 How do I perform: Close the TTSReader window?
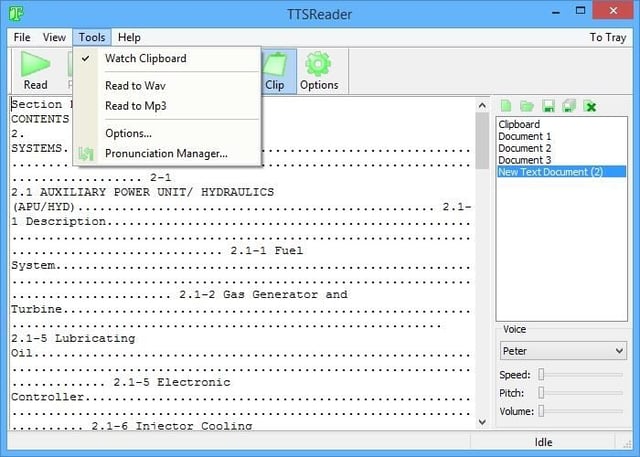[x=613, y=11]
